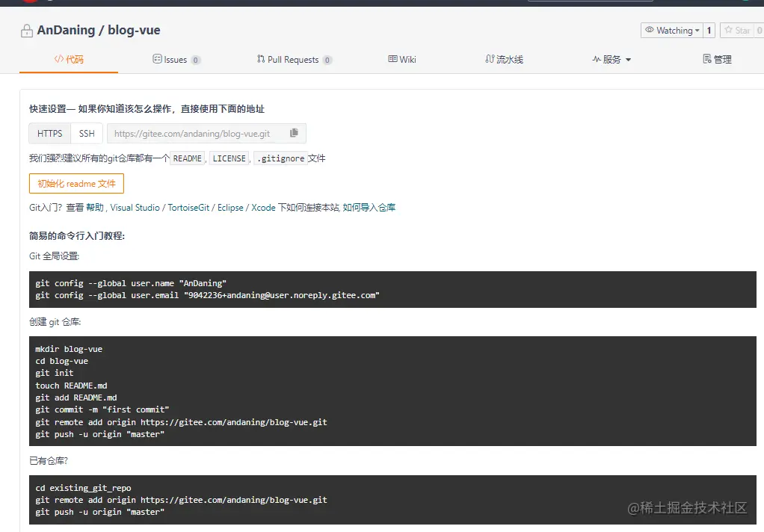Image resolution: width=764 pixels, height=532 pixels.
Task: Click the .gitignore file link
Action: 280,158
